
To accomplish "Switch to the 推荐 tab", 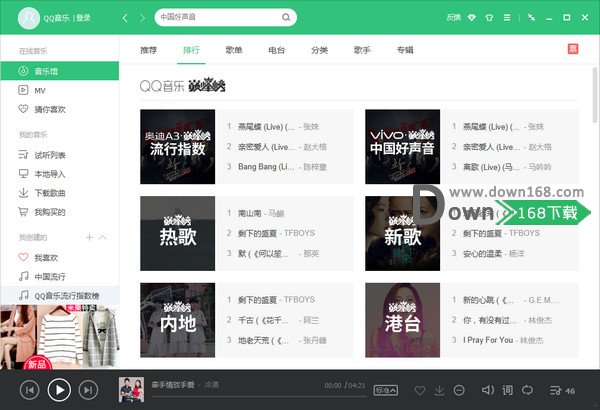I will [x=148, y=50].
